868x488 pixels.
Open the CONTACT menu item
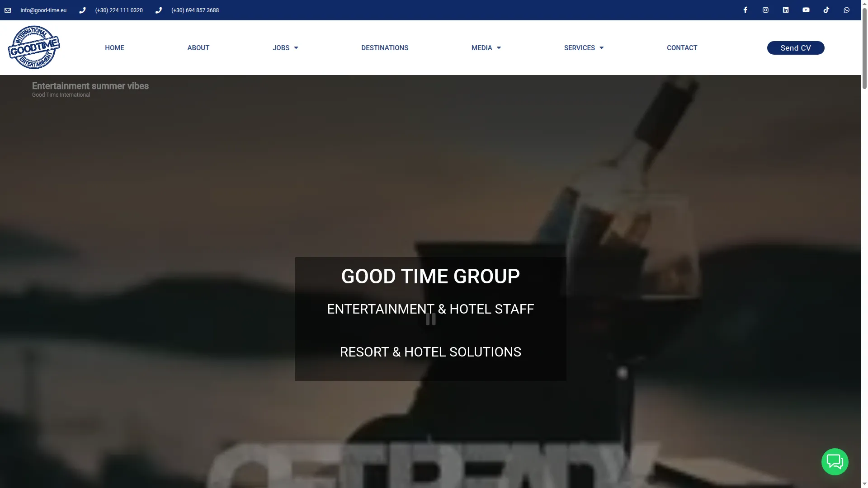click(682, 48)
